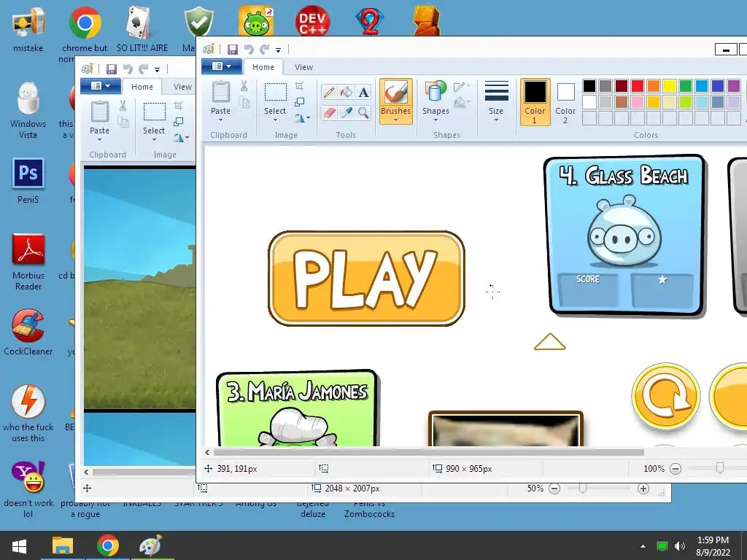Viewport: 747px width, 560px height.
Task: Expand the Shapes dropdown arrow
Action: coord(435,120)
